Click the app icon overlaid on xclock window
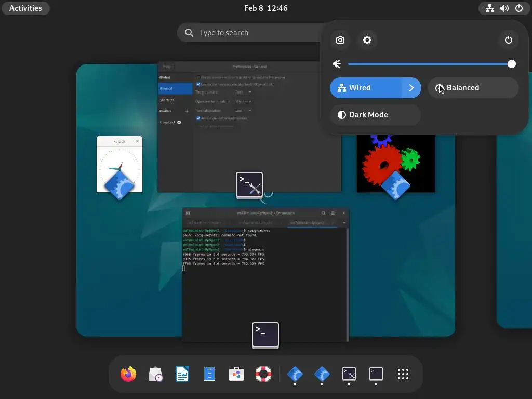The height and width of the screenshot is (399, 532). point(119,185)
